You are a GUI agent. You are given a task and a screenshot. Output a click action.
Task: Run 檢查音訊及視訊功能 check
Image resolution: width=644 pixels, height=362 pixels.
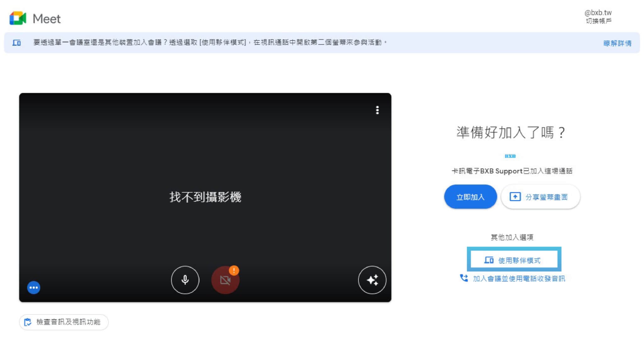[x=64, y=322]
